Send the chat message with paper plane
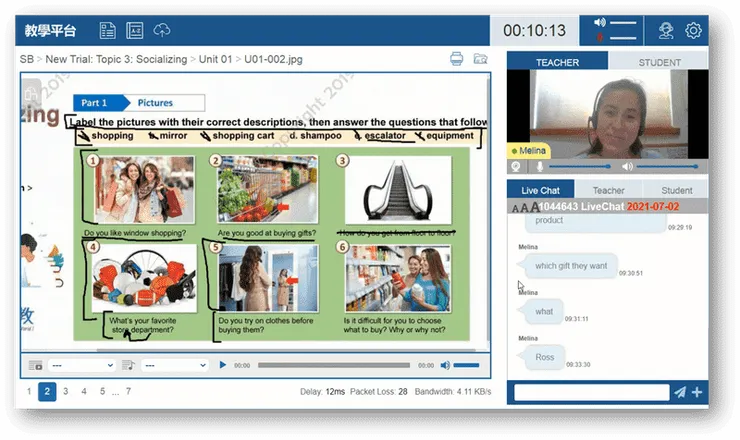Screen dimensions: 740x440 pos(680,392)
